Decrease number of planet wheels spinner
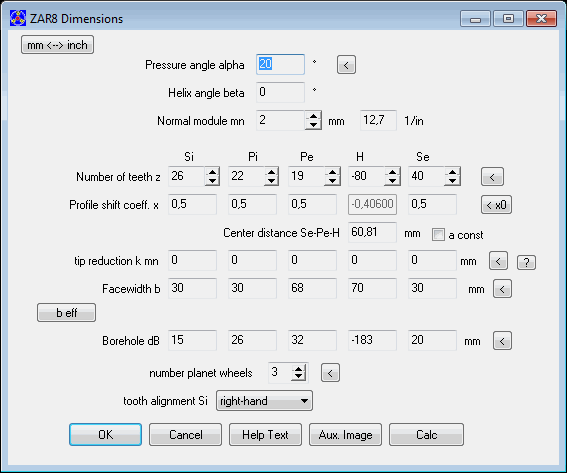The image size is (567, 473). (x=298, y=376)
